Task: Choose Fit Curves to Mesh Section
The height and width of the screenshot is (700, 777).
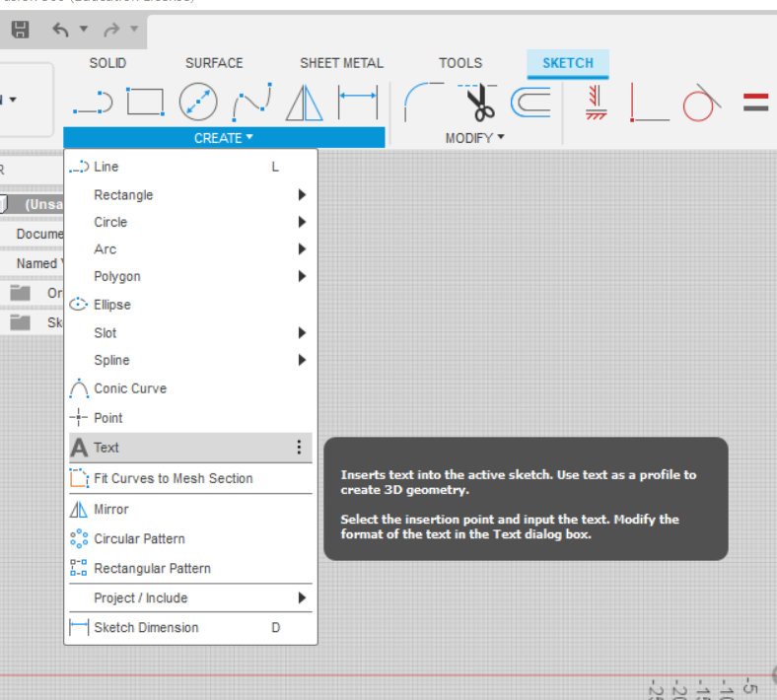Action: pyautogui.click(x=190, y=478)
